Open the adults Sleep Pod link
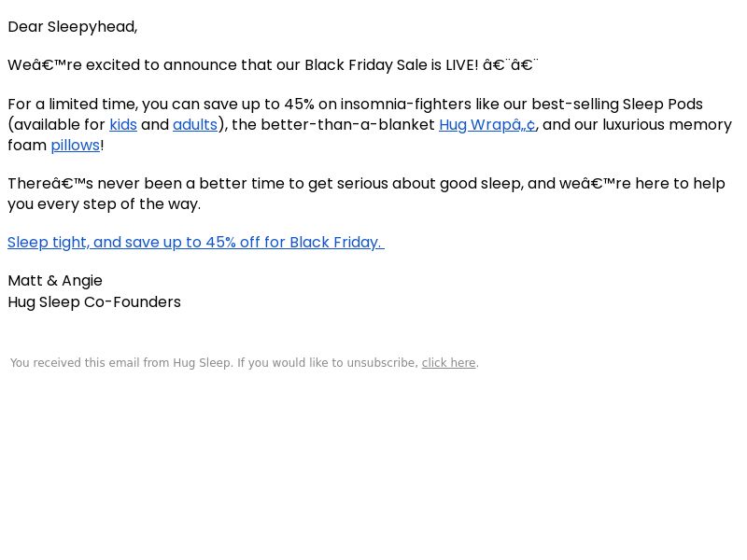This screenshot has height=560, width=747. click(195, 125)
